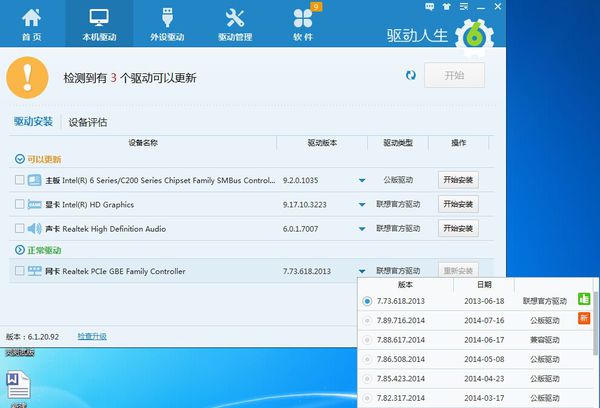The width and height of the screenshot is (600, 408).
Task: Click 重新安装 for Realtek PCIe GBE
Action: pos(458,271)
